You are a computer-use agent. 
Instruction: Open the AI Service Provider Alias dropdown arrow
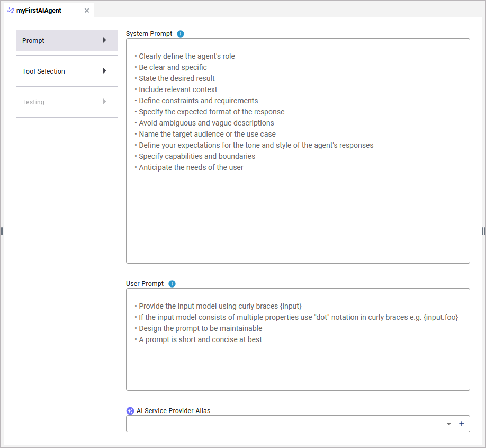point(449,424)
